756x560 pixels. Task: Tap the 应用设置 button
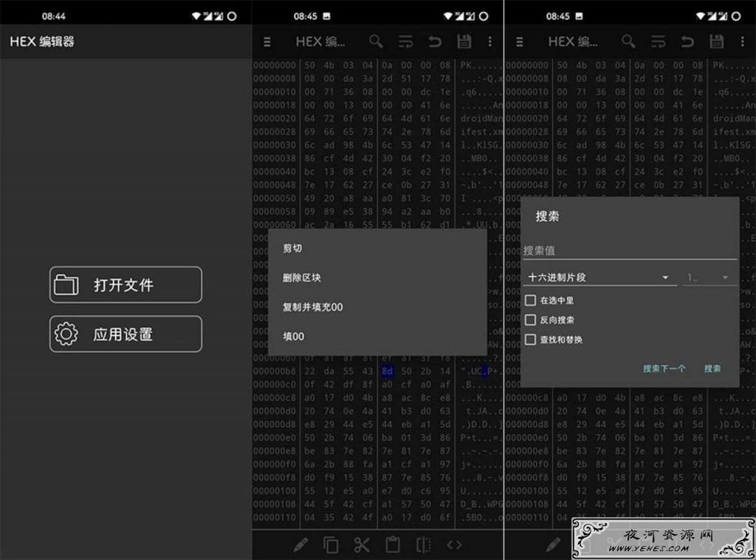(x=126, y=334)
